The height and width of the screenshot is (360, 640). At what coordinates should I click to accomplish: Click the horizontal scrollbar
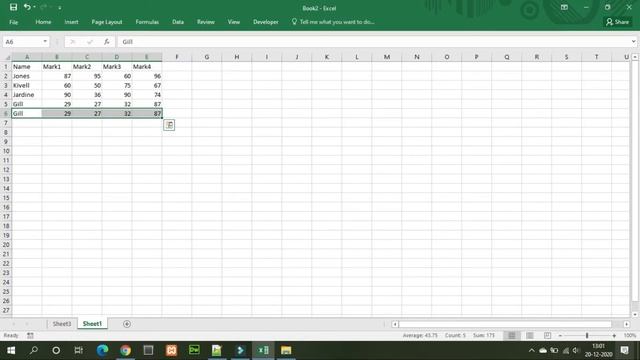[x=505, y=324]
